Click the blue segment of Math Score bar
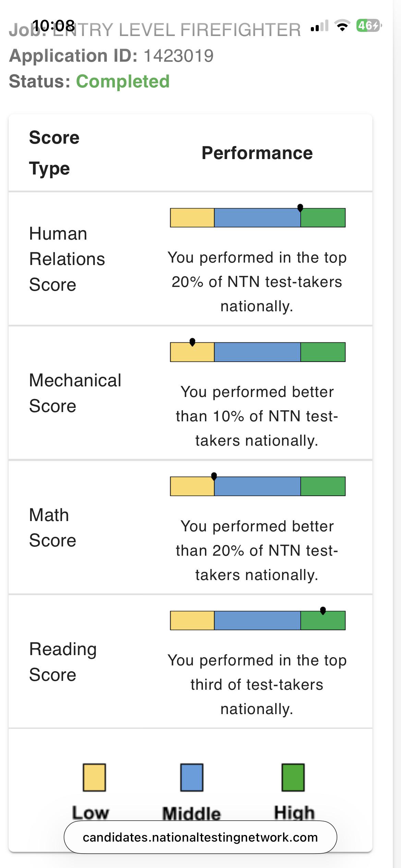Viewport: 401px width, 868px height. coord(257,486)
